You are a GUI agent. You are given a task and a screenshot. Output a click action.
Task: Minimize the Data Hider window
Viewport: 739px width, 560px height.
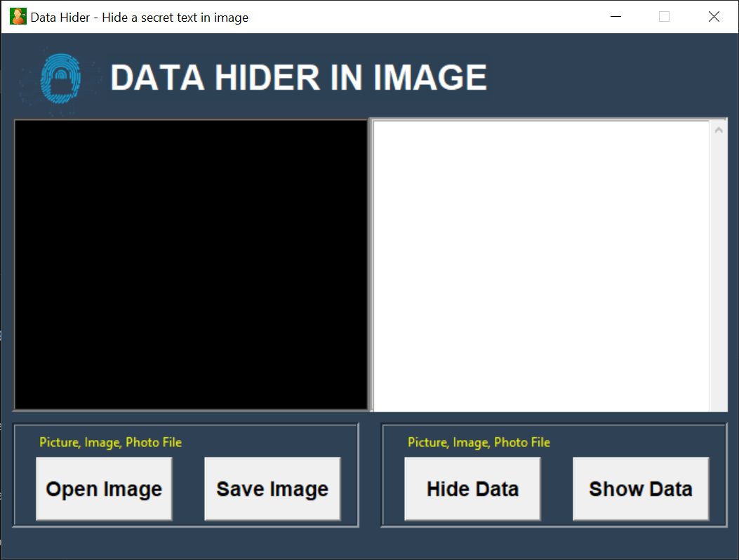pyautogui.click(x=615, y=16)
